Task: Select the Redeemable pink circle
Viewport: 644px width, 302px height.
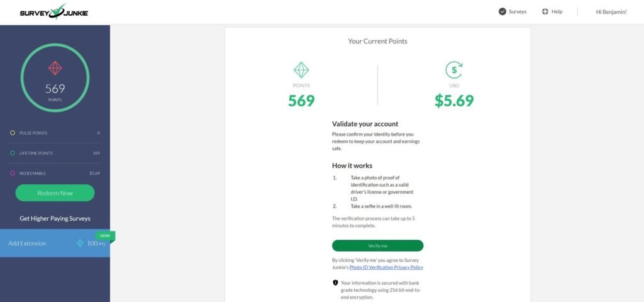Action: 13,173
